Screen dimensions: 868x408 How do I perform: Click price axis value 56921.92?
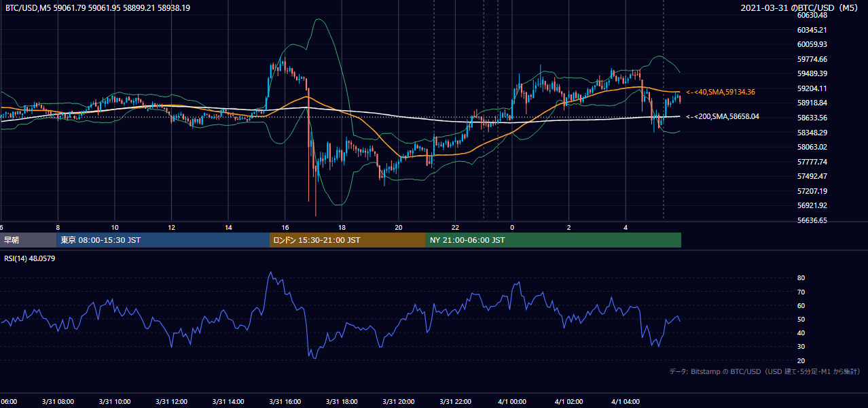point(812,205)
